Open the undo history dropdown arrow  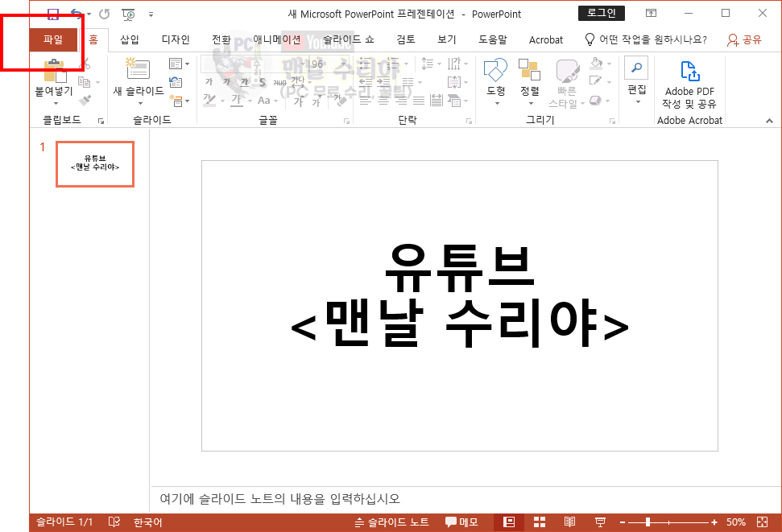(x=89, y=14)
